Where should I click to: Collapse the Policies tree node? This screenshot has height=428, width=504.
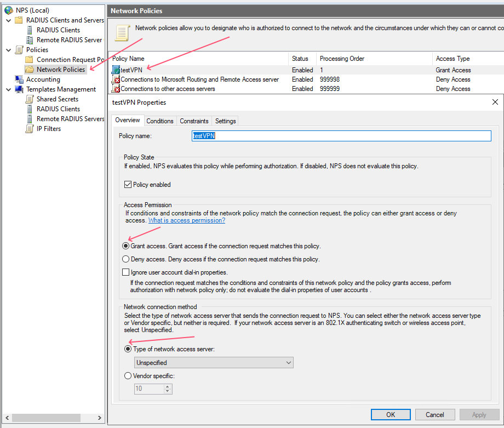(8, 50)
